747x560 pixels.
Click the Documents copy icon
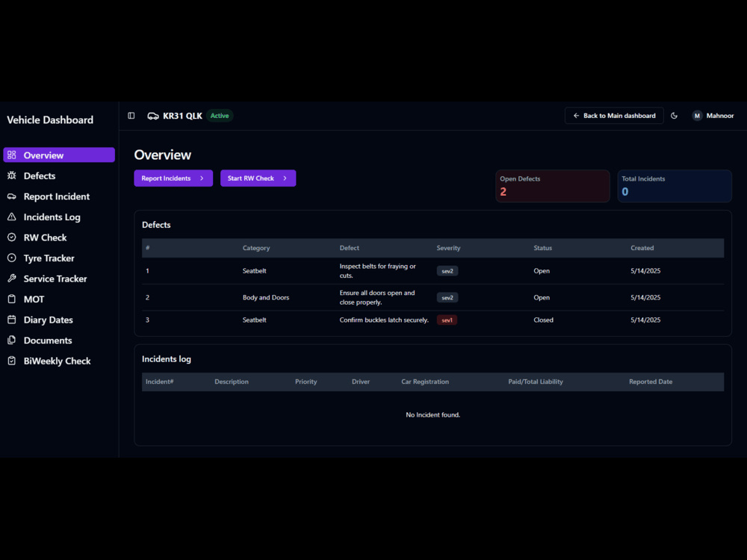pyautogui.click(x=12, y=340)
